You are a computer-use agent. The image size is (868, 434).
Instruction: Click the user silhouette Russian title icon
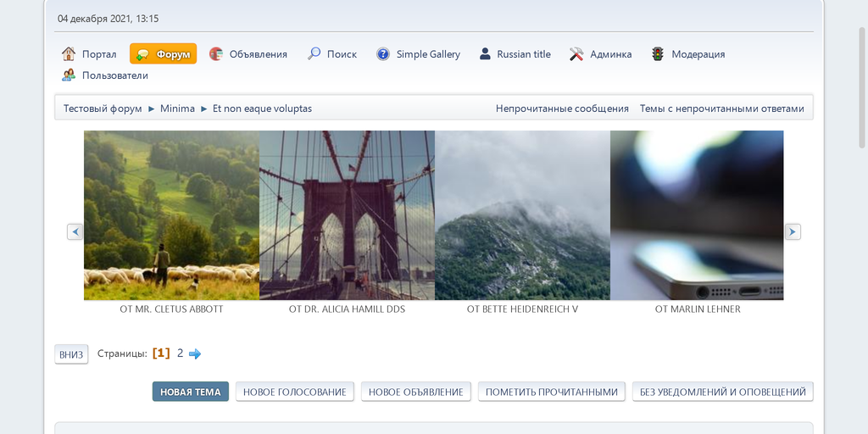click(x=485, y=54)
